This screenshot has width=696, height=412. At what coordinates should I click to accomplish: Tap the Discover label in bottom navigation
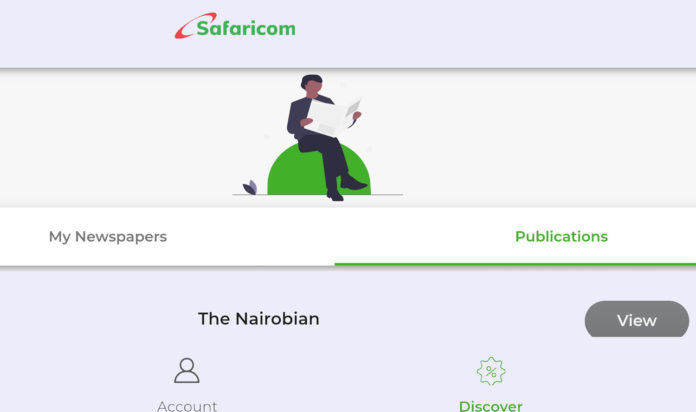coord(490,406)
